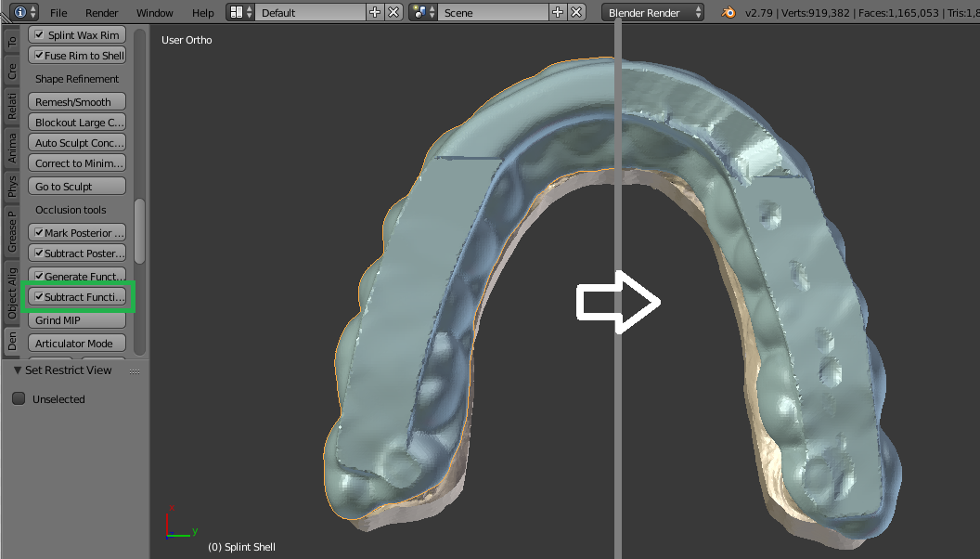
Task: Open the Blender Render engine dropdown
Action: tap(653, 12)
